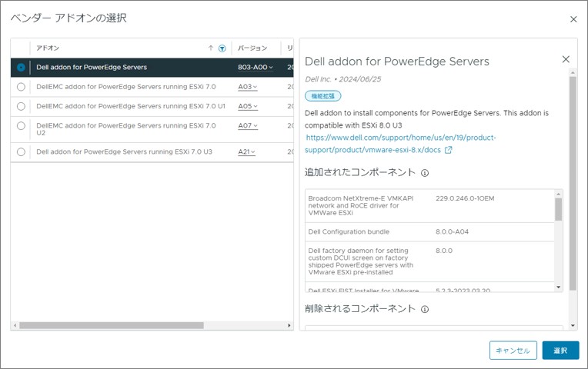
Task: Click the info icon beside 追加されたコンポーネント
Action: pos(425,173)
